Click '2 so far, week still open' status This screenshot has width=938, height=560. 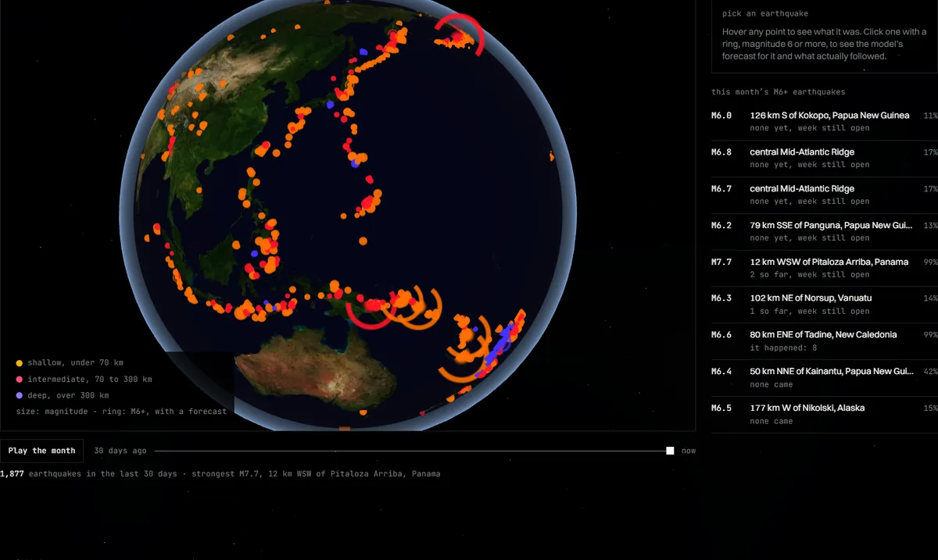tap(810, 274)
